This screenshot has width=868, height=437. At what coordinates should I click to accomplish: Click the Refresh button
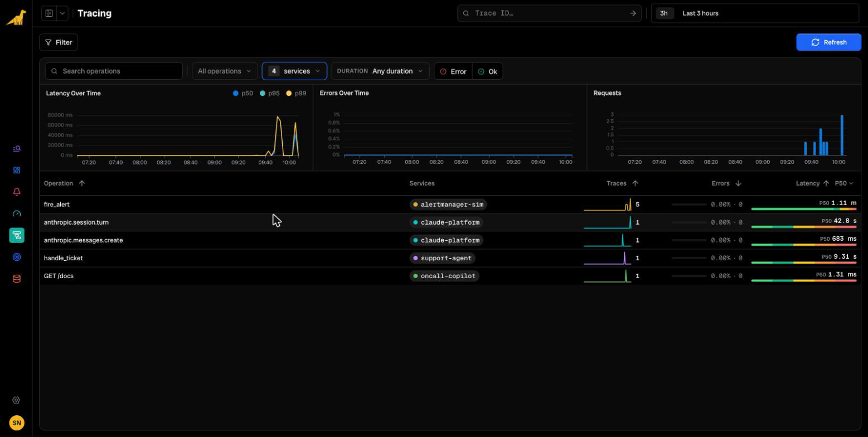tap(828, 42)
